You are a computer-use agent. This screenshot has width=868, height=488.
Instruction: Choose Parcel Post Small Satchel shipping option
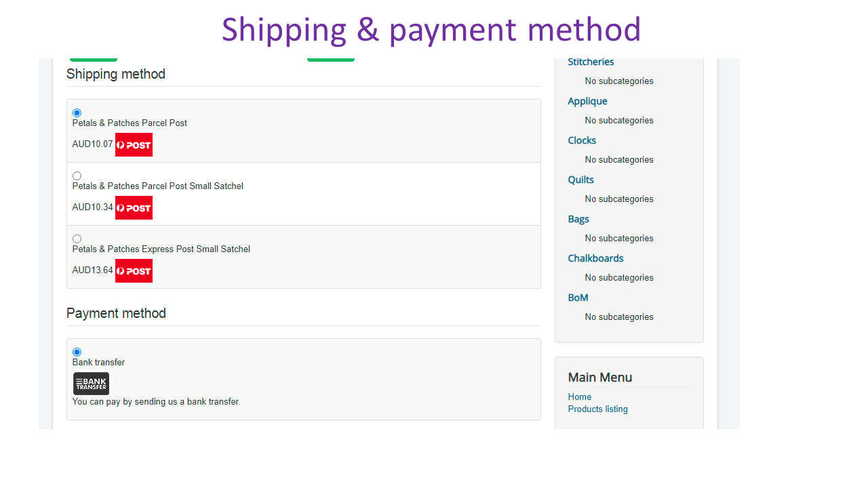click(x=77, y=176)
